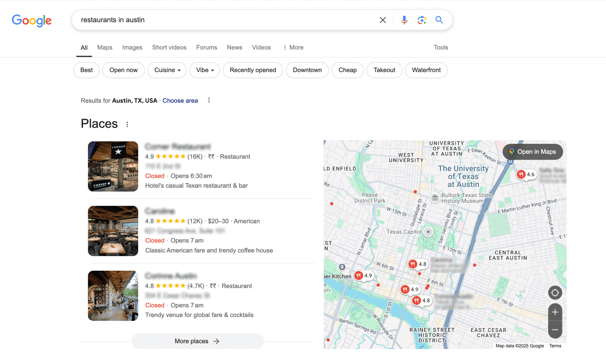
Task: Select the 4.9 pin beside the Kitchen label
Action: coord(364,276)
